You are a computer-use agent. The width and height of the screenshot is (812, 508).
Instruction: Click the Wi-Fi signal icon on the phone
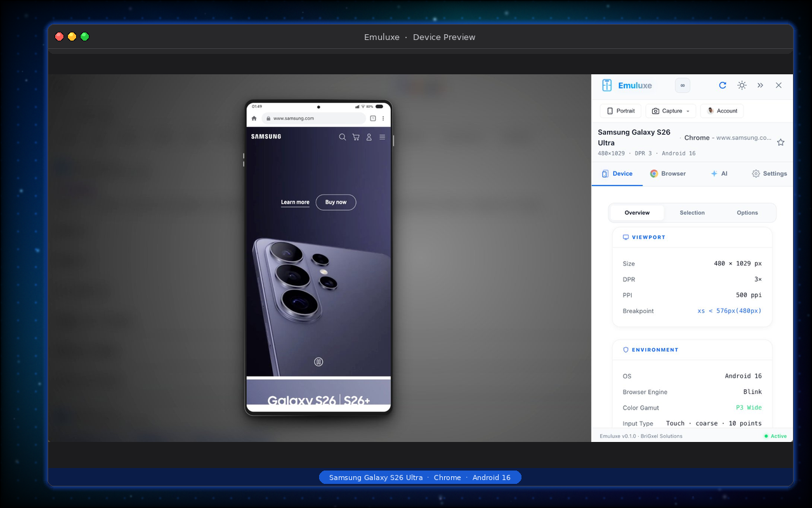click(x=362, y=106)
